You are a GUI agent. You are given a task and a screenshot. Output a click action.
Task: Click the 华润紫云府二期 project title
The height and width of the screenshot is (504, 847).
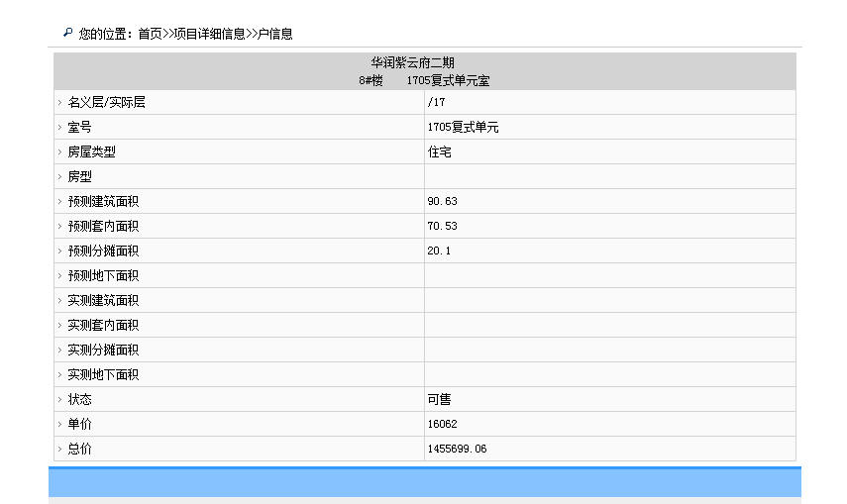413,62
